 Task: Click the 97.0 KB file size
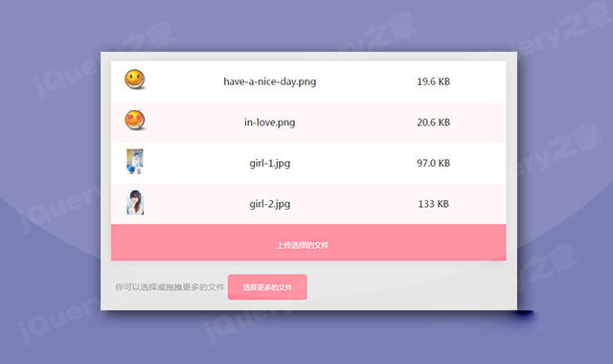[434, 163]
